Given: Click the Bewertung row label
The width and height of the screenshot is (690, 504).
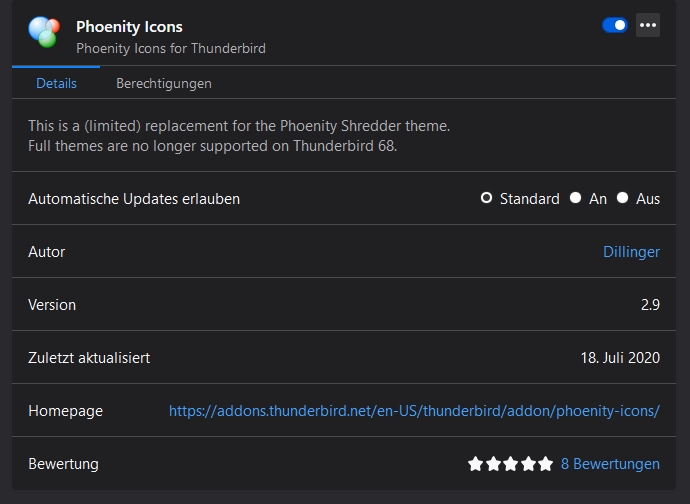Looking at the screenshot, I should tap(63, 464).
